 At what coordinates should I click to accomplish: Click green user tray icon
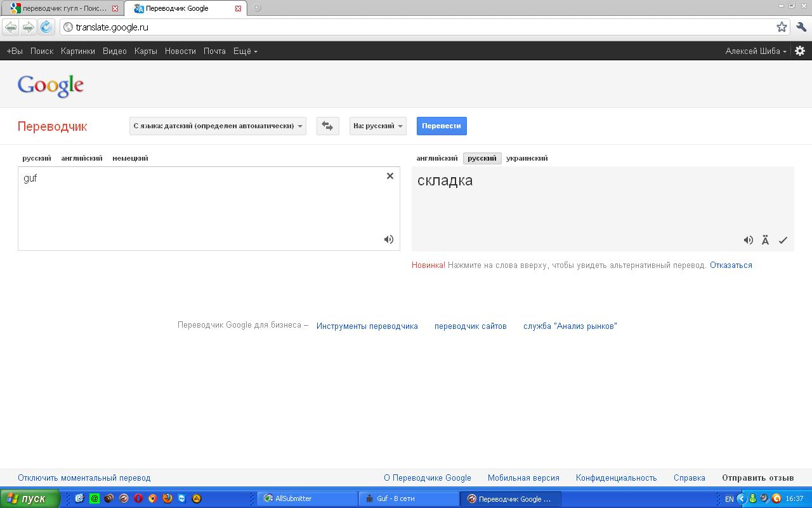tap(752, 498)
